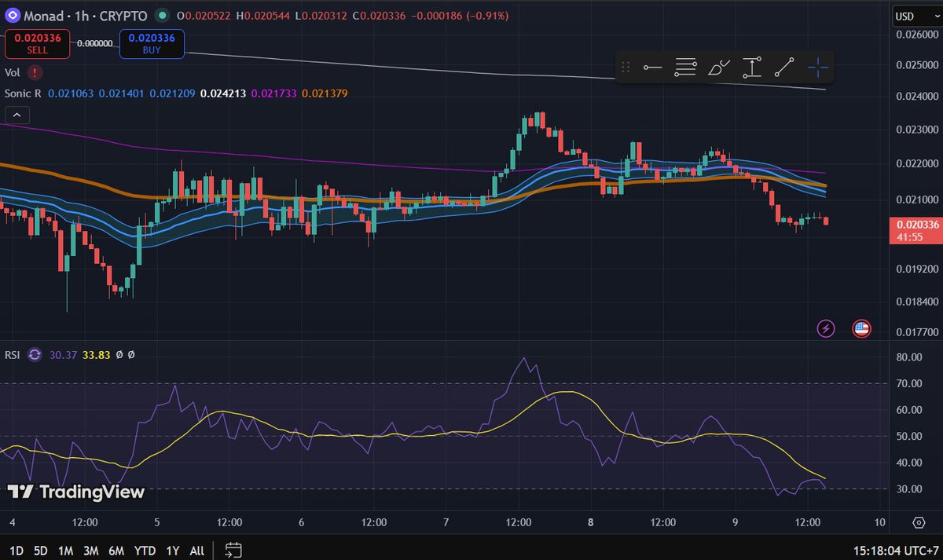Screen dimensions: 943x560
Task: Select the trend line tool
Action: [784, 68]
